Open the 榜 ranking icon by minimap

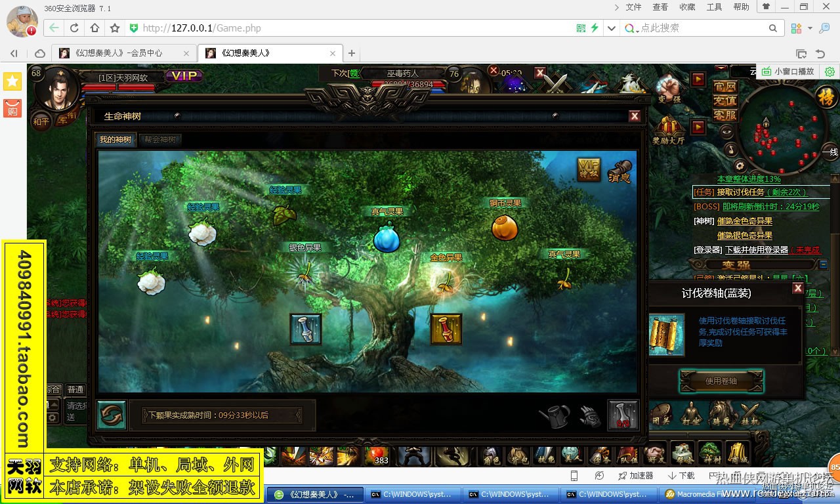[826, 98]
